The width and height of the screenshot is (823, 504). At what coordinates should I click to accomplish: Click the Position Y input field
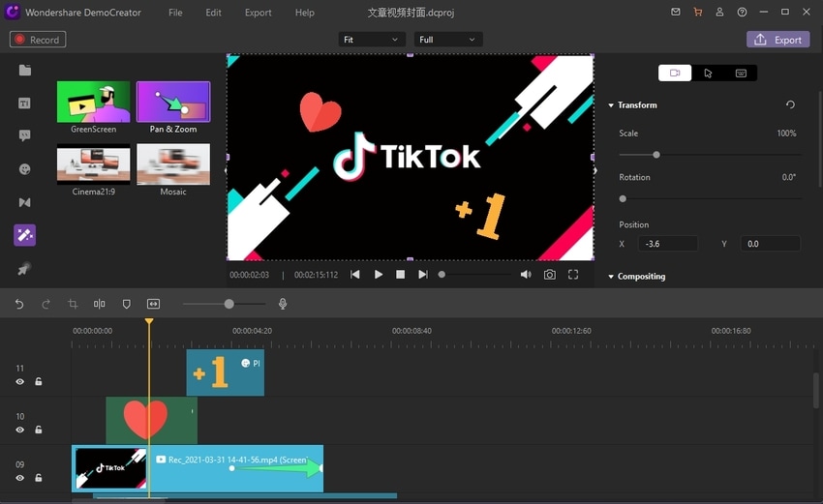pos(770,244)
